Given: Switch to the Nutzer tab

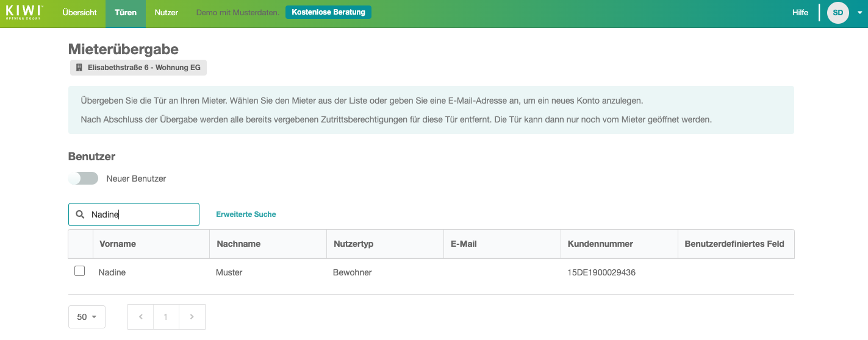Looking at the screenshot, I should coord(166,13).
